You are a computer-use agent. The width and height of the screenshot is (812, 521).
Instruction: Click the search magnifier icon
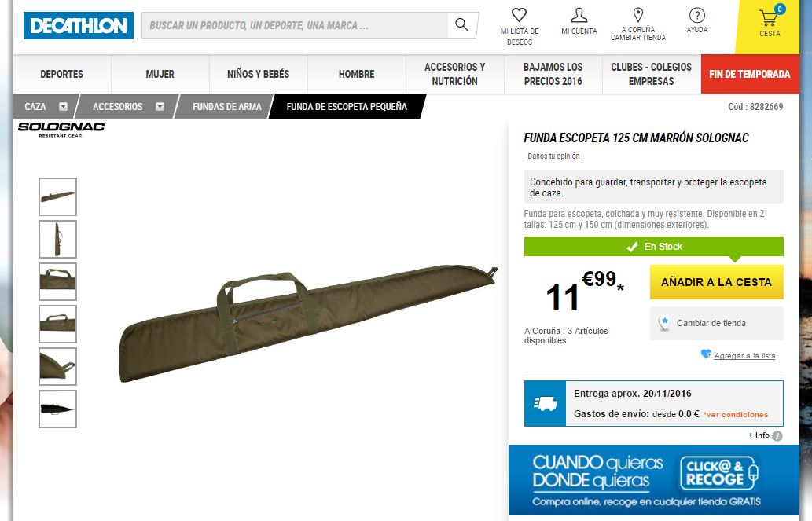461,24
